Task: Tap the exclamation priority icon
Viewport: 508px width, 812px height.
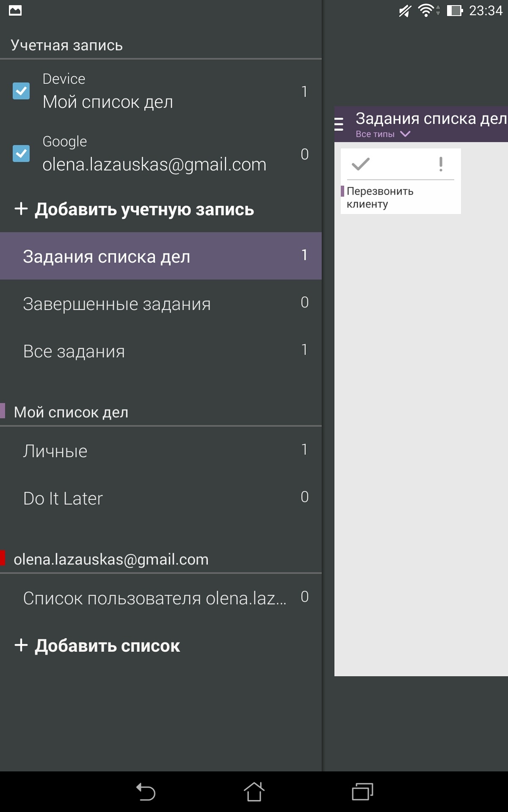Action: (441, 164)
